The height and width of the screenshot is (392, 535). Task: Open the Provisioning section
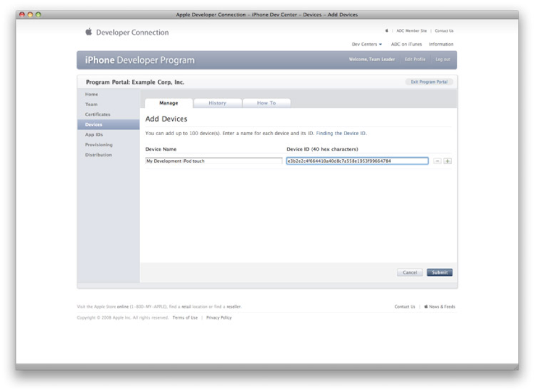[99, 145]
